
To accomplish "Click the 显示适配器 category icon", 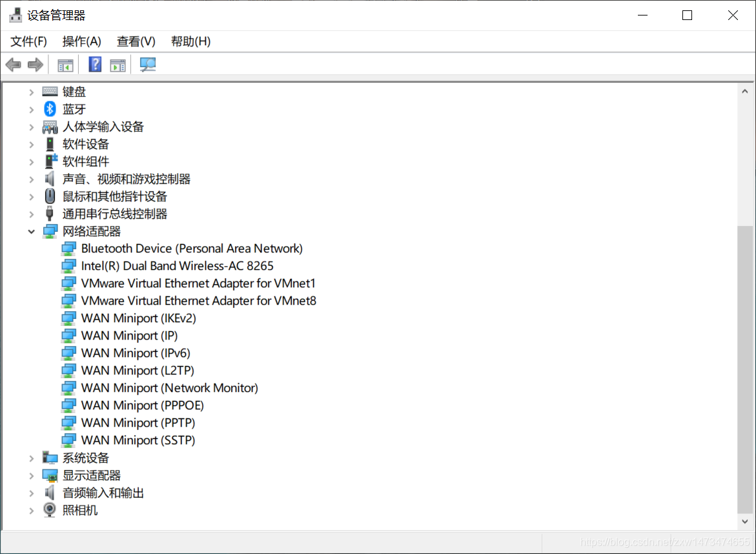I will [x=50, y=475].
